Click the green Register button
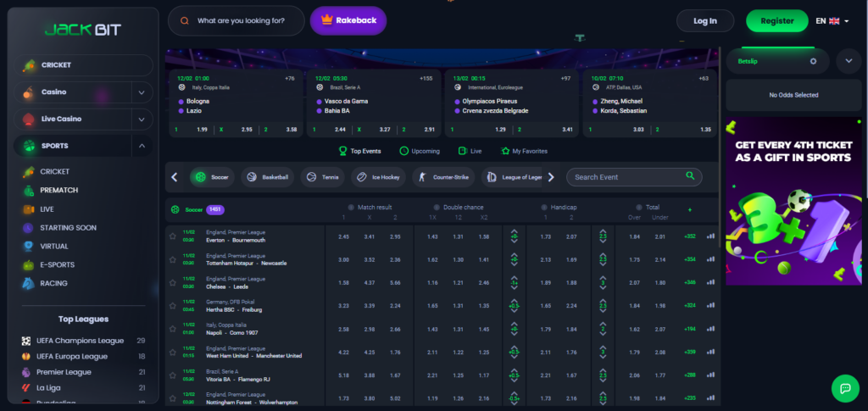Screen dimensions: 868x411 [776, 21]
